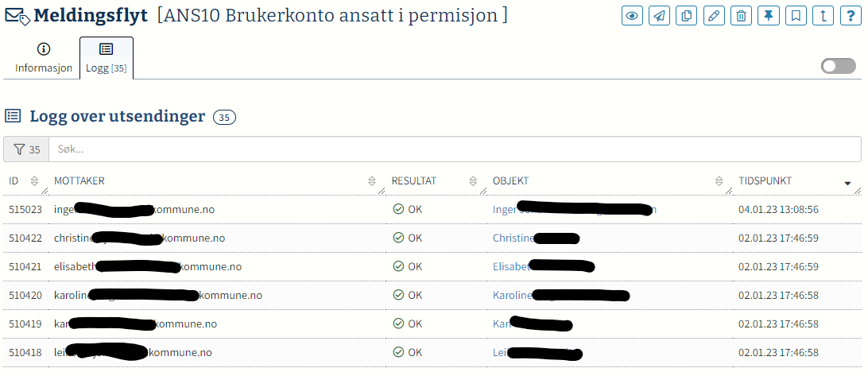Click the up arrow icon in toolbar

coord(823,16)
